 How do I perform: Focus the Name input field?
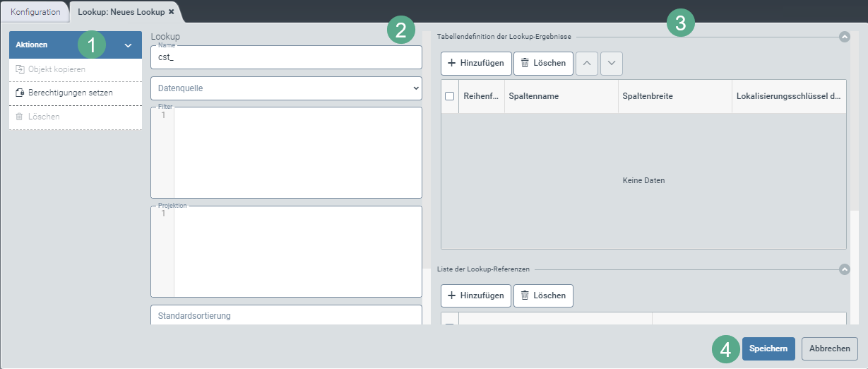click(286, 57)
